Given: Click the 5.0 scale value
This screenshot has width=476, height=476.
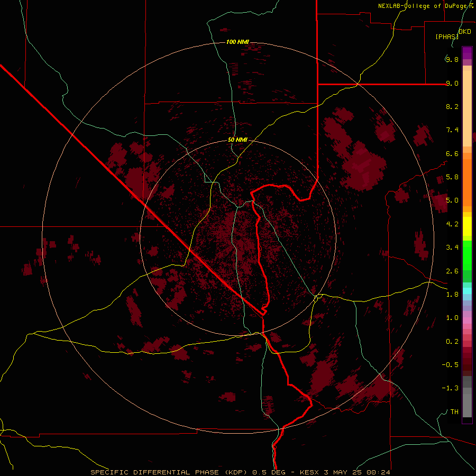Looking at the screenshot, I should coord(452,200).
